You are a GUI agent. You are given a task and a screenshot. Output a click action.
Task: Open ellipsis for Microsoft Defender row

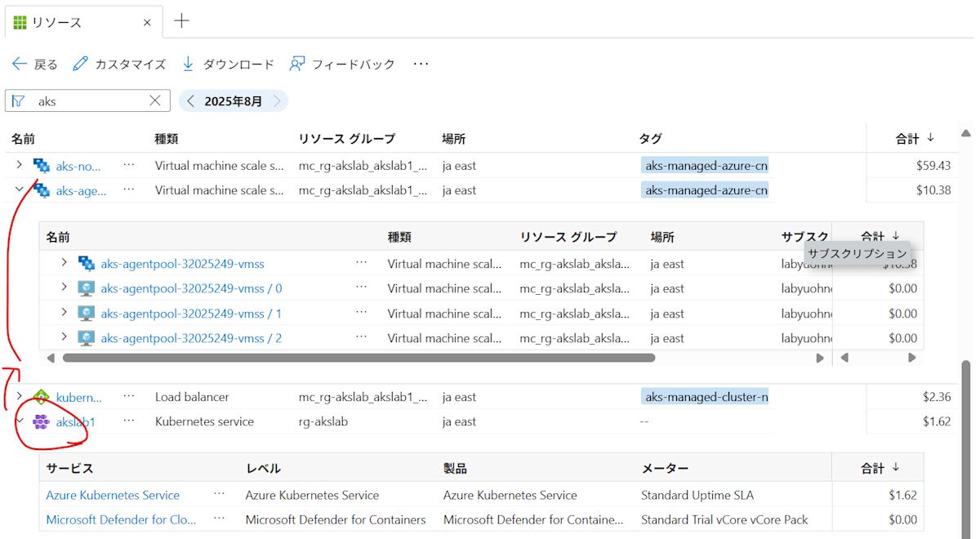(219, 519)
